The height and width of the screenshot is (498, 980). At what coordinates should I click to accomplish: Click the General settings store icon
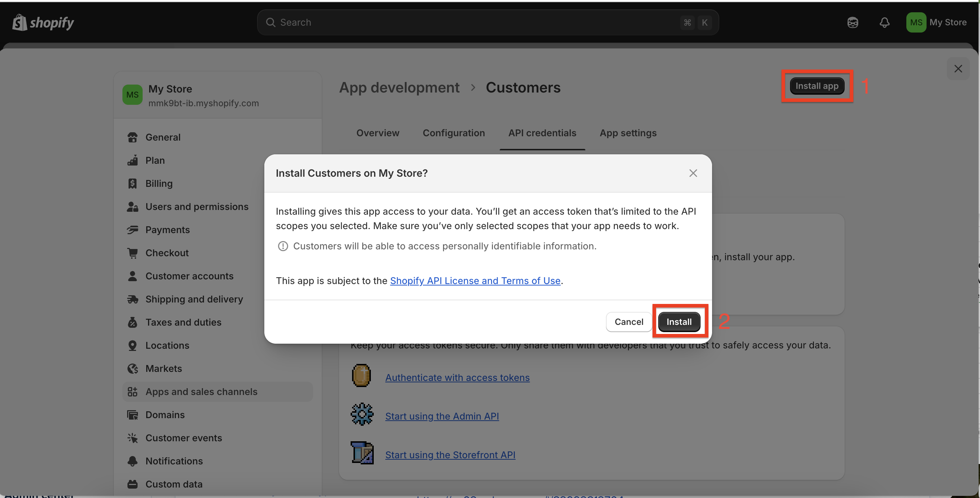pyautogui.click(x=133, y=137)
